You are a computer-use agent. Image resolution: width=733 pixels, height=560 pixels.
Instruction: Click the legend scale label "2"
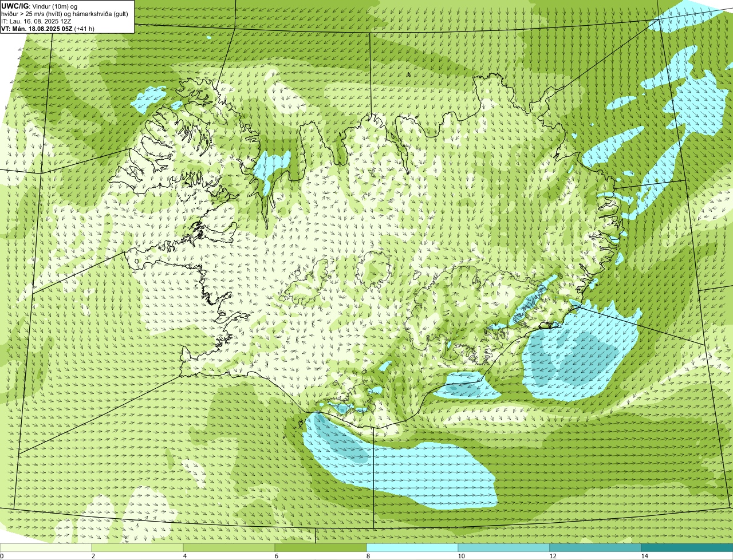coord(93,556)
